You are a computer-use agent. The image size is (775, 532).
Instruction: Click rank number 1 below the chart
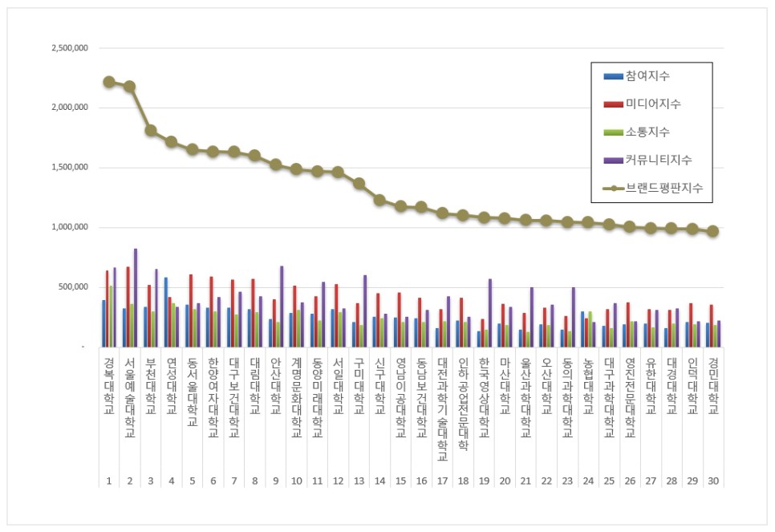[x=109, y=481]
